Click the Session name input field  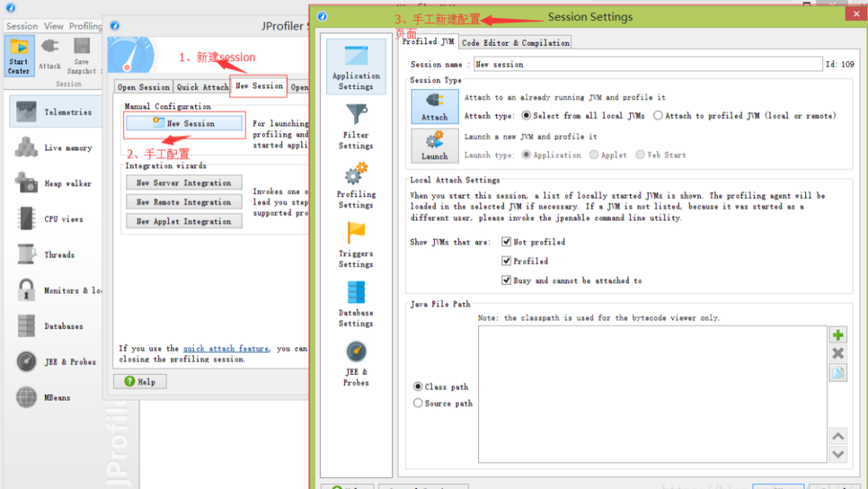[x=648, y=64]
